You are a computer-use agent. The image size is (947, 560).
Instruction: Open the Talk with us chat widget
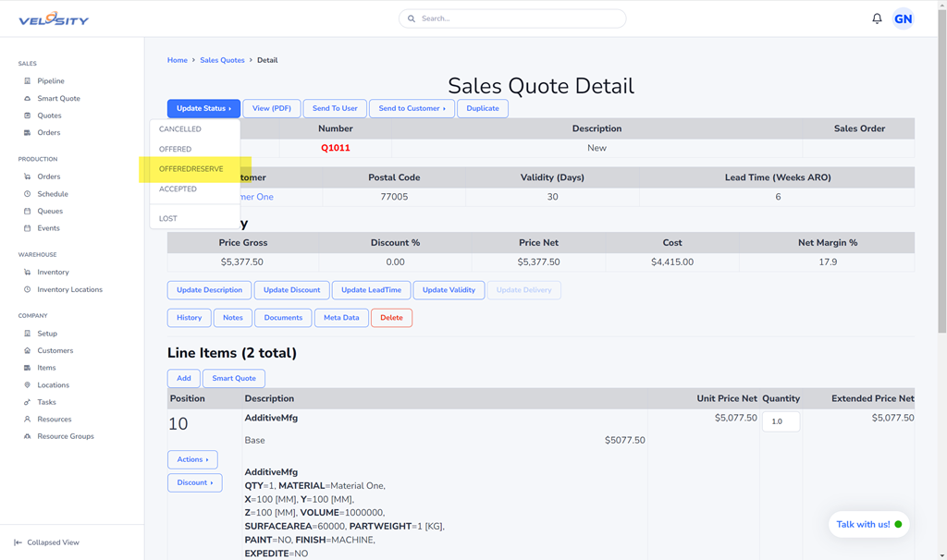[868, 524]
